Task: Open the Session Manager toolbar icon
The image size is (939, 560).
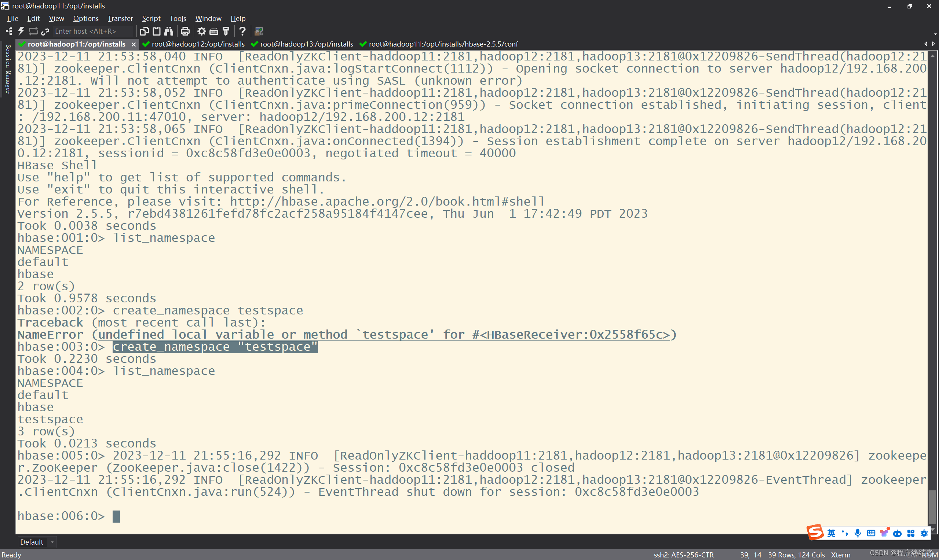Action: pos(9,31)
